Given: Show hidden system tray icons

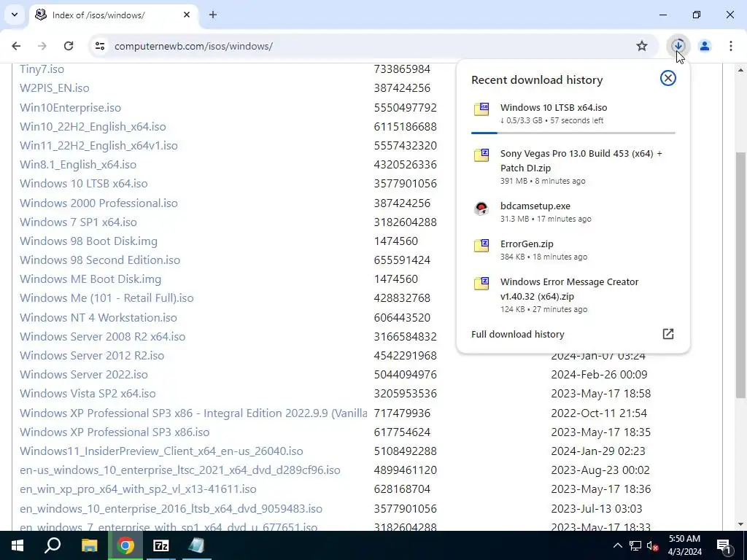Looking at the screenshot, I should (x=617, y=545).
